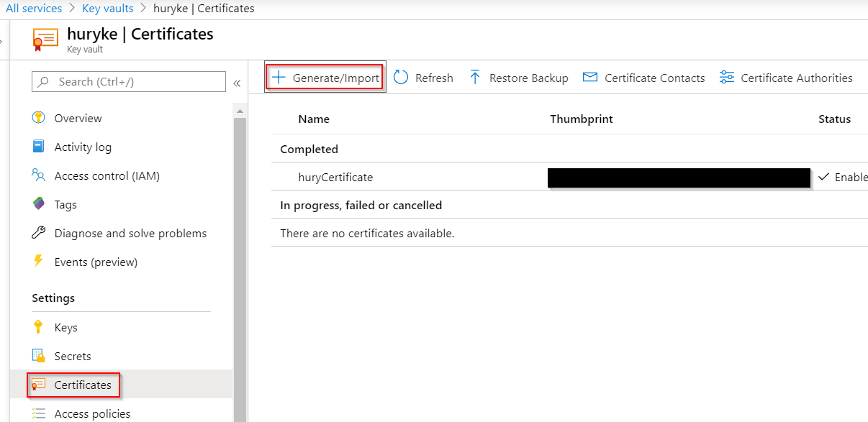Image resolution: width=868 pixels, height=422 pixels.
Task: Click the Tags purple tag icon
Action: coord(39,204)
